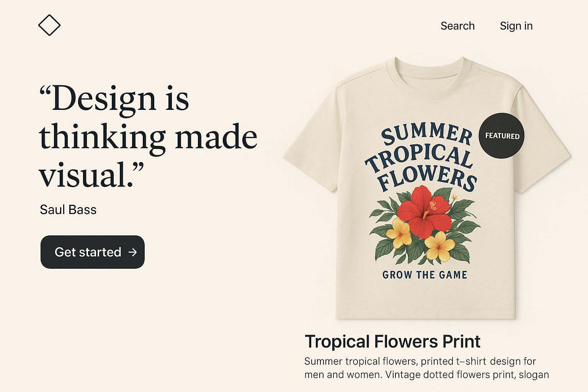Click the Design is thinking quote heading

(148, 136)
